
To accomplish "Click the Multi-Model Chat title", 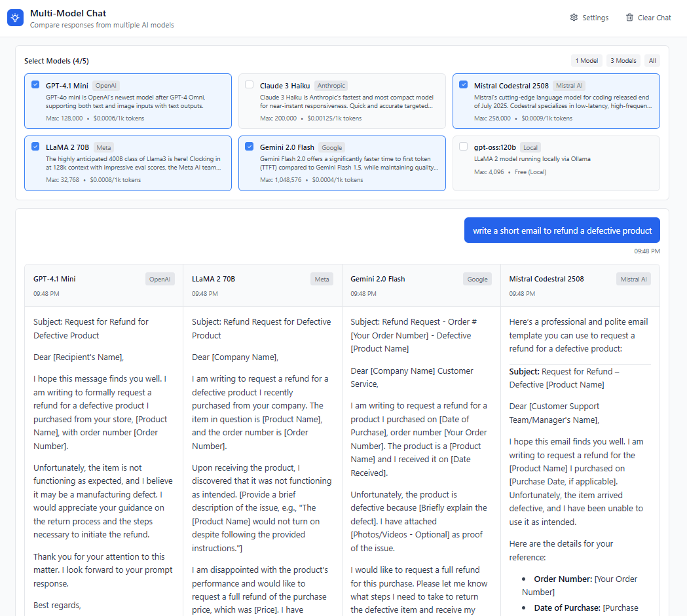I will [68, 13].
